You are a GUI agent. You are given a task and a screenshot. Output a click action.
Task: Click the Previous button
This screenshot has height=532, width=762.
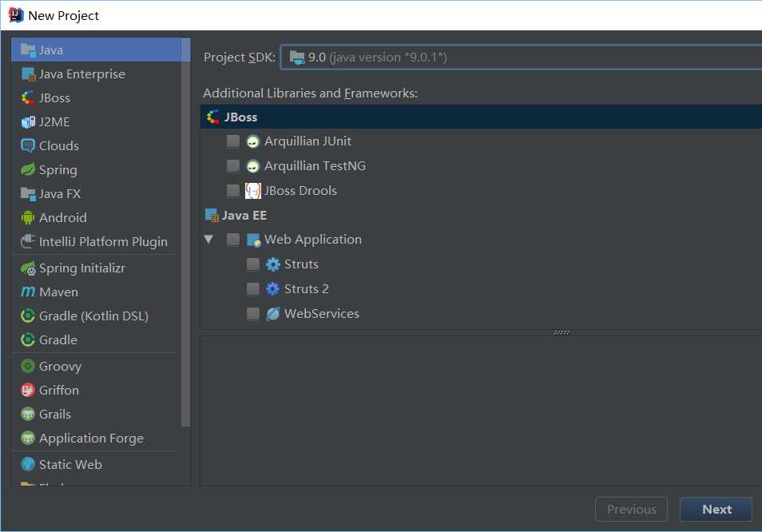point(631,509)
